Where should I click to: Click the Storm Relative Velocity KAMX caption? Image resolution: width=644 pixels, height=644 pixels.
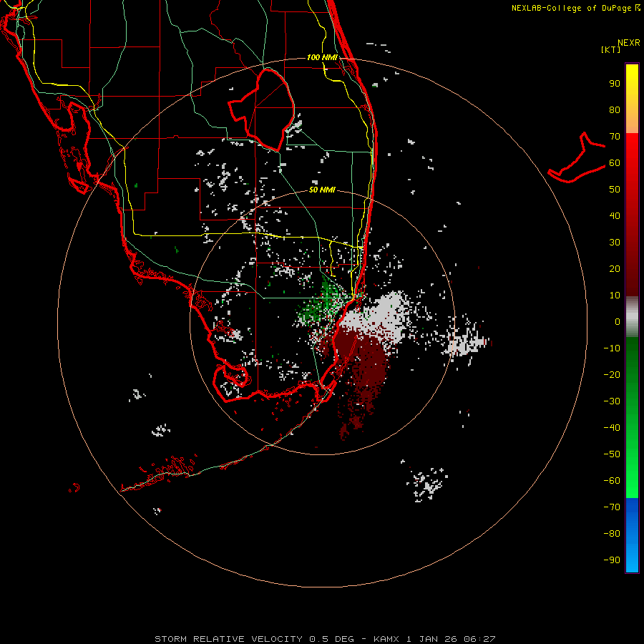(x=325, y=639)
